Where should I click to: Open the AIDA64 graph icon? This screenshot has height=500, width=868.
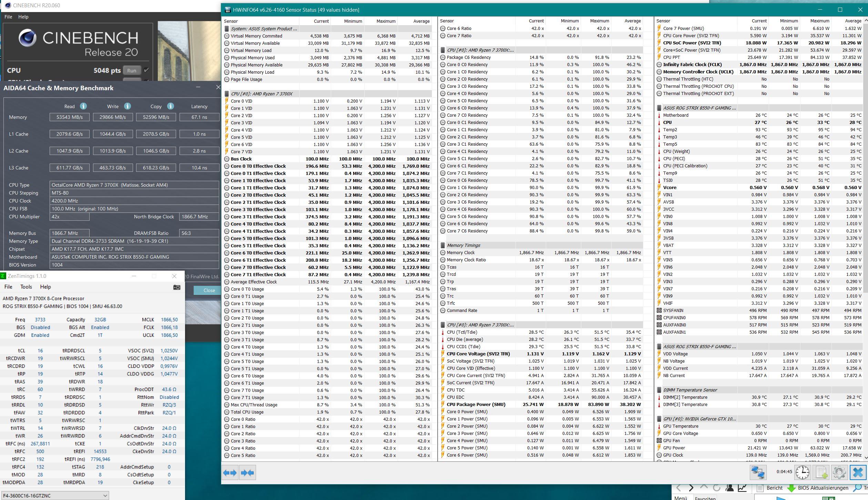pyautogui.click(x=742, y=488)
